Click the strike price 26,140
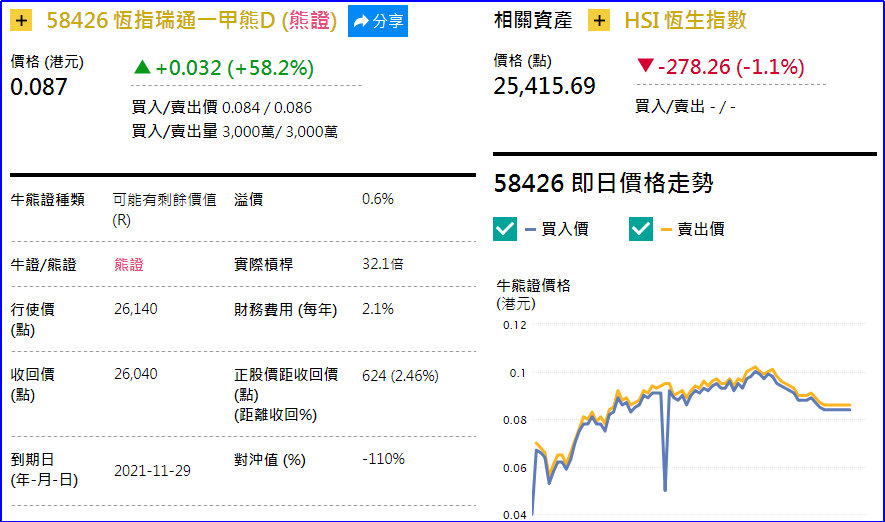 [x=135, y=309]
